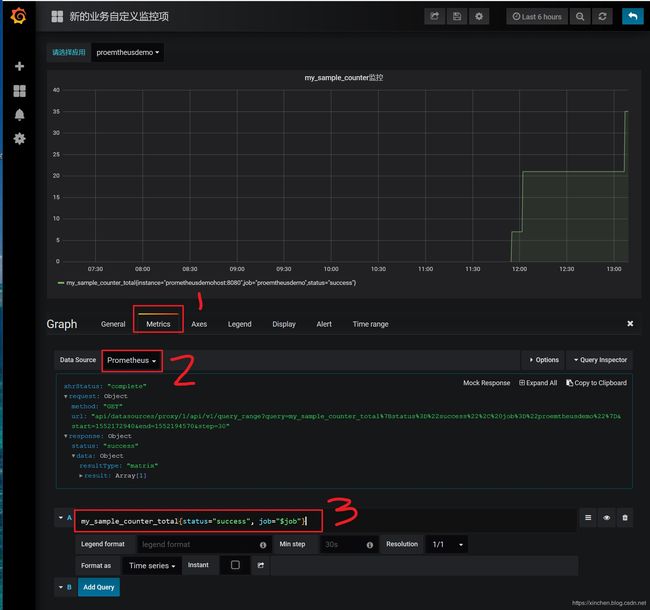Switch to the Legend tab
This screenshot has width=650, height=610.
pos(239,324)
